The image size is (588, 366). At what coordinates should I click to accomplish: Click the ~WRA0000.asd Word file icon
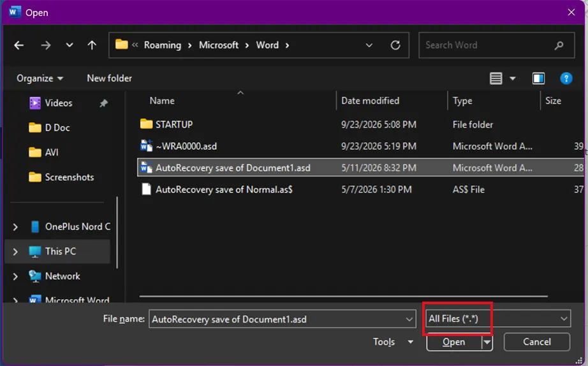point(146,145)
